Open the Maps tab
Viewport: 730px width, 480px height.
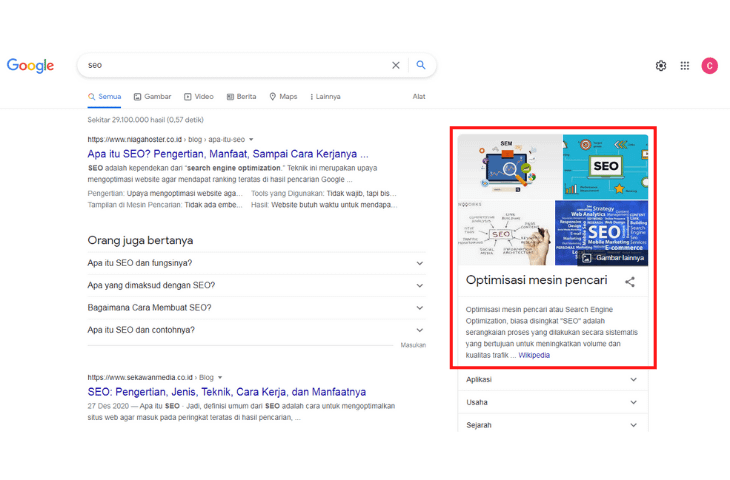pos(283,97)
